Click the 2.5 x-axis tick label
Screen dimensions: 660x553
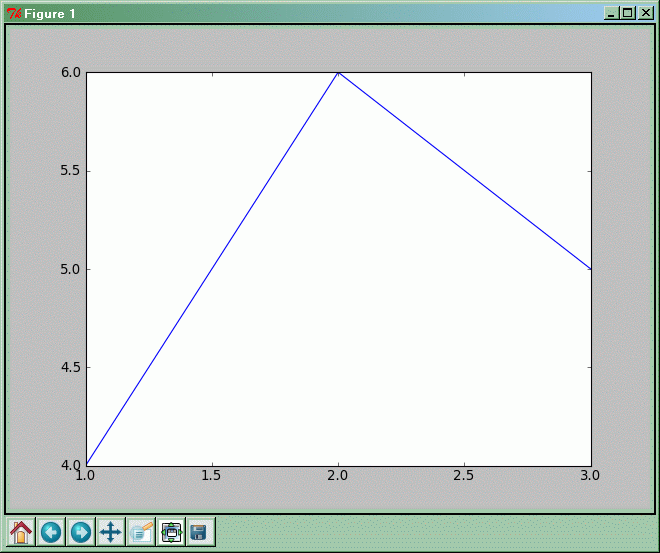tap(465, 477)
